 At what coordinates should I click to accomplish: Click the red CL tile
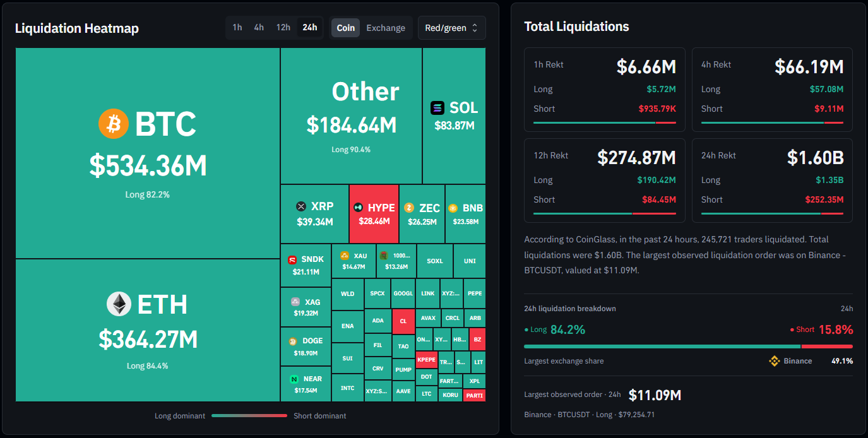pos(403,321)
